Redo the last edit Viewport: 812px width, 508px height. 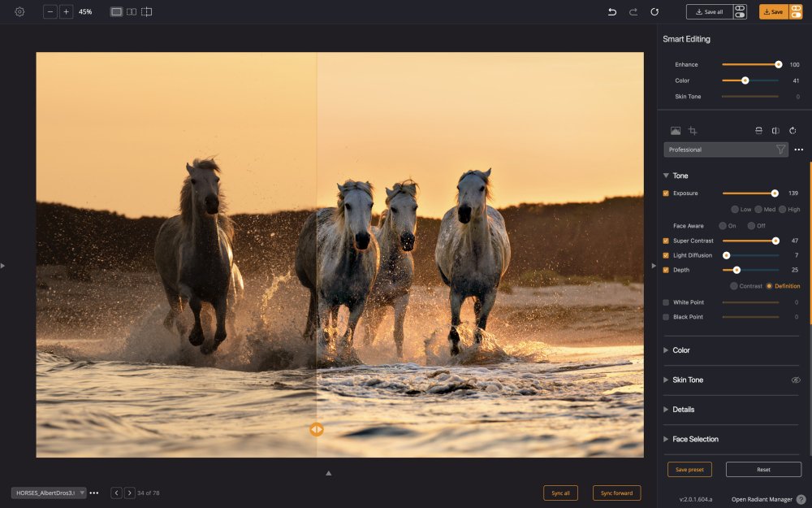(x=633, y=11)
